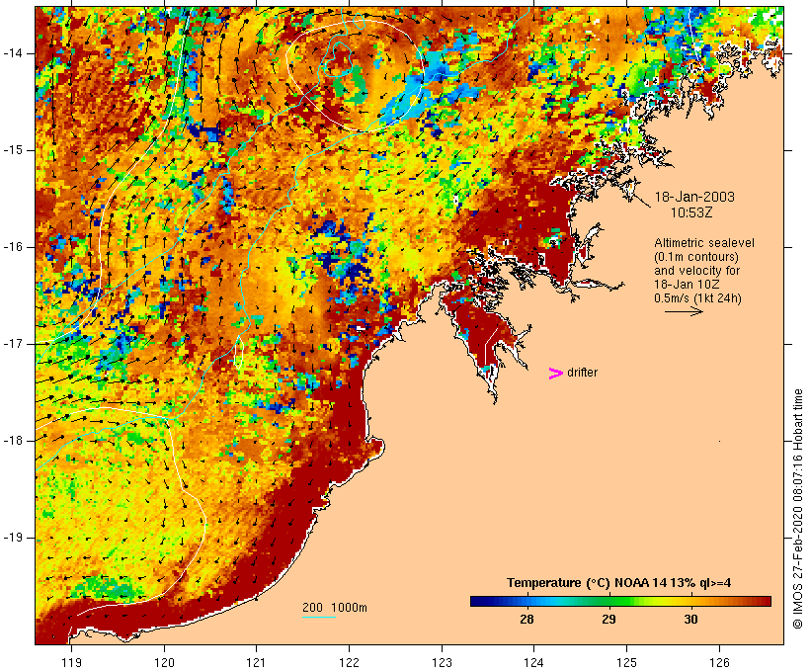Click the '29' label on temperature scale

point(609,619)
